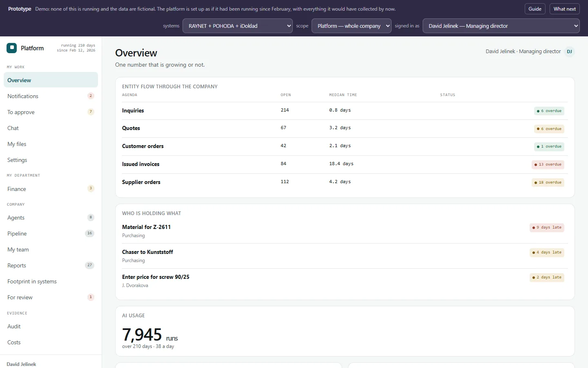Open the DJ user avatar badge
The width and height of the screenshot is (588, 368).
[x=569, y=52]
